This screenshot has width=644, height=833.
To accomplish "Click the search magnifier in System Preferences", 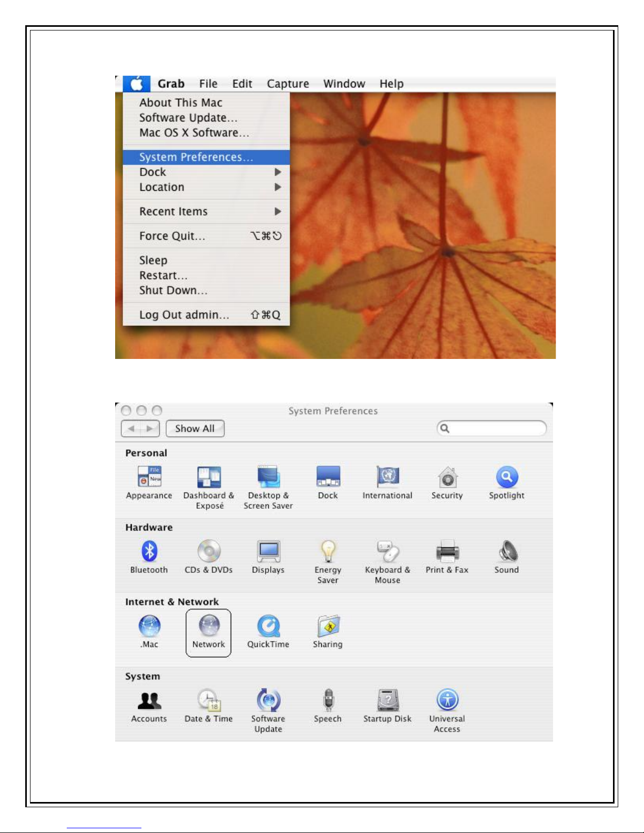I will [x=445, y=428].
